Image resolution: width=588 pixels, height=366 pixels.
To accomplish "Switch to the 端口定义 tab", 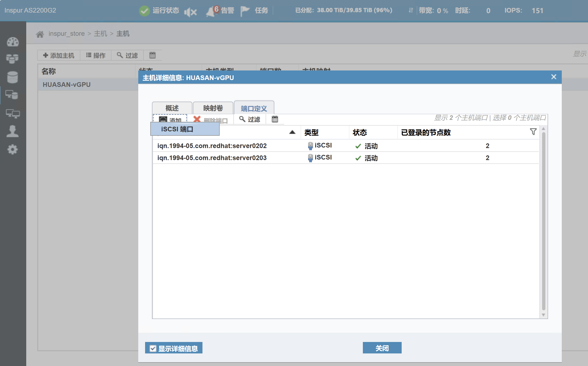I will [x=254, y=108].
